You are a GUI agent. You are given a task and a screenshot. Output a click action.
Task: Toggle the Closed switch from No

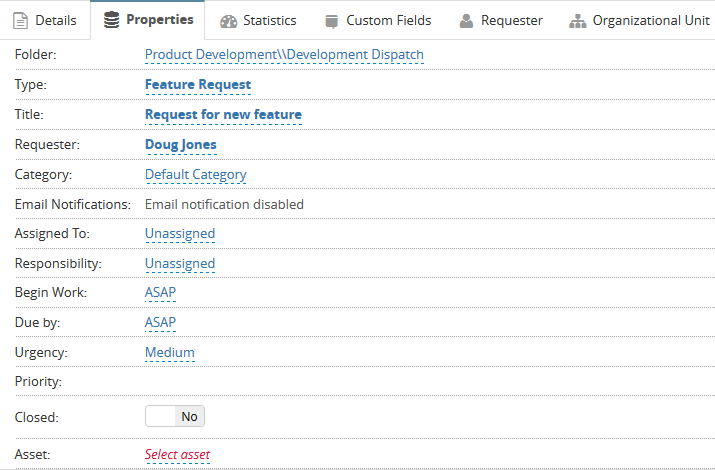(x=175, y=417)
